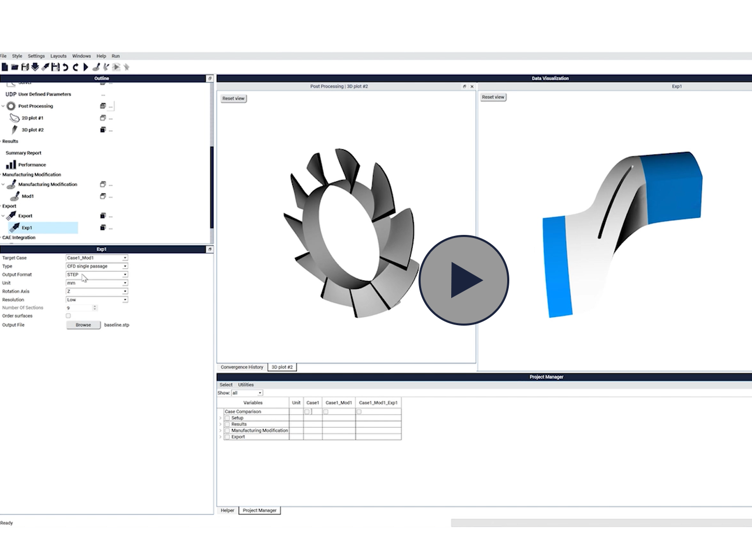Open the Output Format dropdown

(96, 274)
